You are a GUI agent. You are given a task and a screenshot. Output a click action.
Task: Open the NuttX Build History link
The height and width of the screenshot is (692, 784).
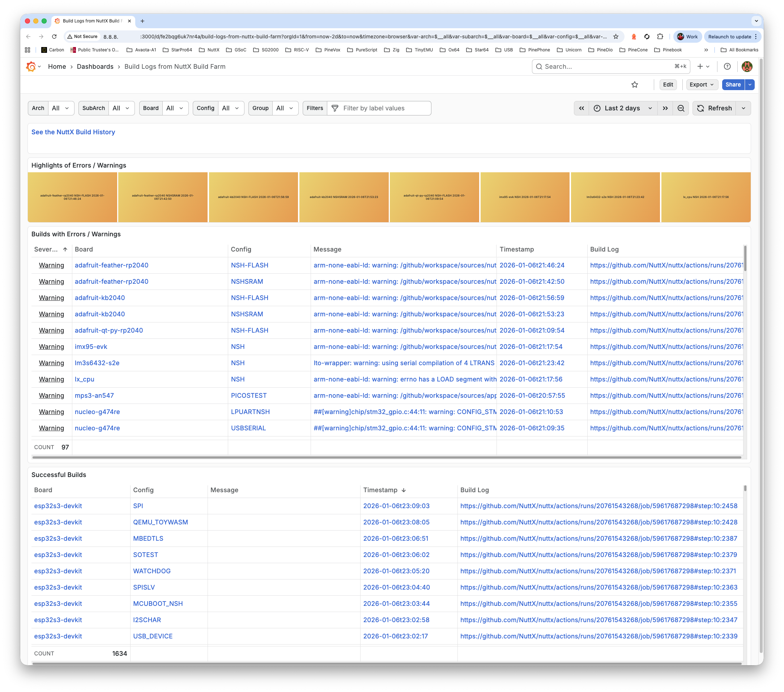coord(73,132)
